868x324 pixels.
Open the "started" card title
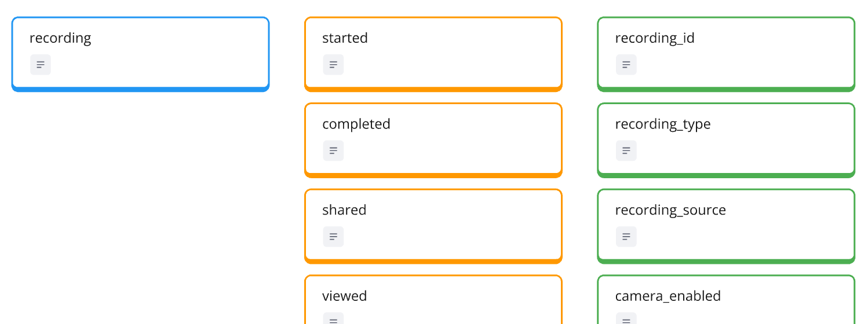tap(345, 38)
